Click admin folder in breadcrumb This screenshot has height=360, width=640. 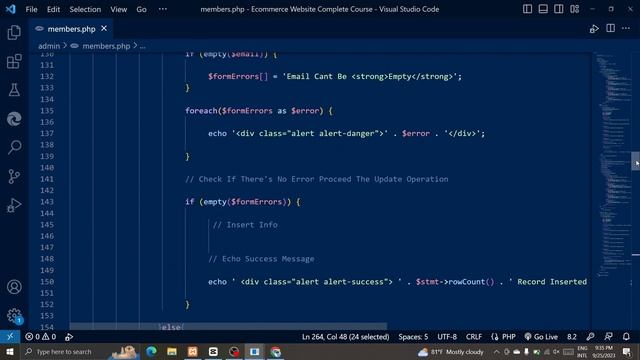pos(49,46)
